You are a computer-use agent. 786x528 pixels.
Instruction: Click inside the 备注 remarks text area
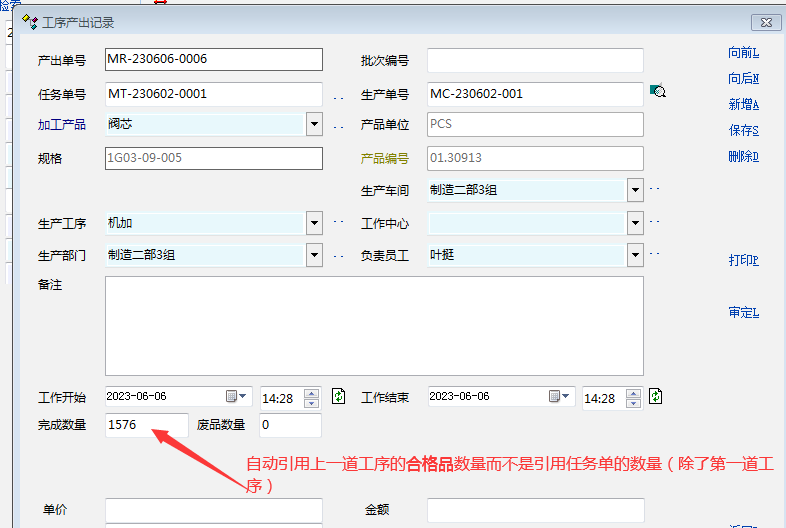coord(373,325)
